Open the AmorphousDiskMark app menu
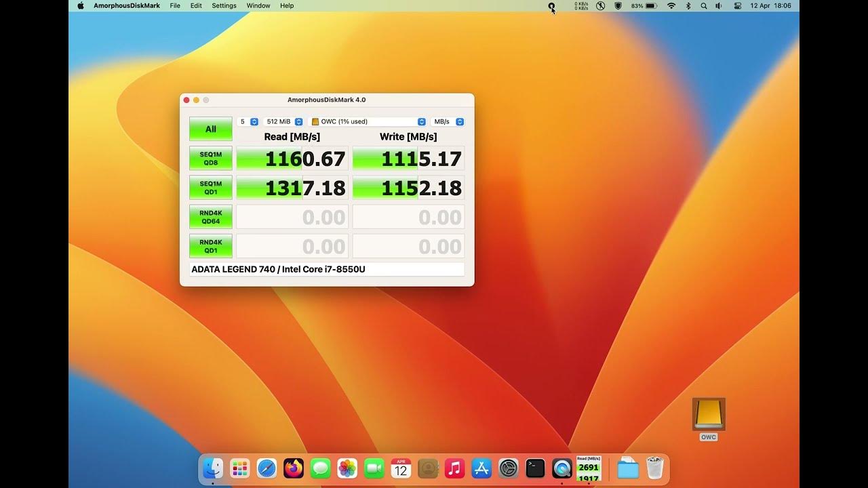The height and width of the screenshot is (488, 868). pyautogui.click(x=127, y=5)
